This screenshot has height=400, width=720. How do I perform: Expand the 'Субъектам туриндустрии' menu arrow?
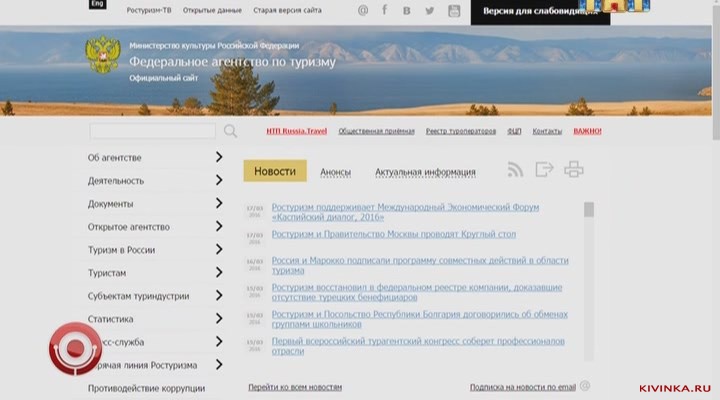pyautogui.click(x=218, y=296)
